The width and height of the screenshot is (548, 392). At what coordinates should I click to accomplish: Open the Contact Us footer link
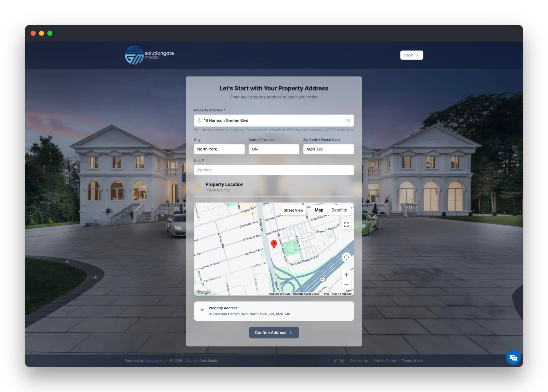(x=358, y=361)
